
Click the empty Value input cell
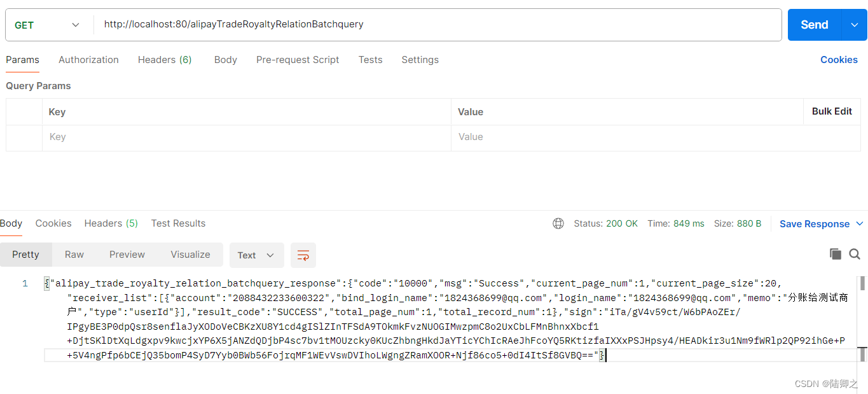tap(656, 137)
